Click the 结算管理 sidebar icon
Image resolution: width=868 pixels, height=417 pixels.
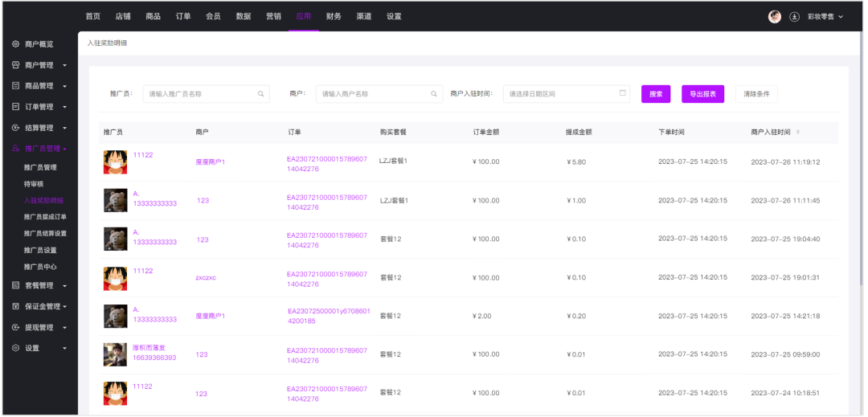click(15, 128)
